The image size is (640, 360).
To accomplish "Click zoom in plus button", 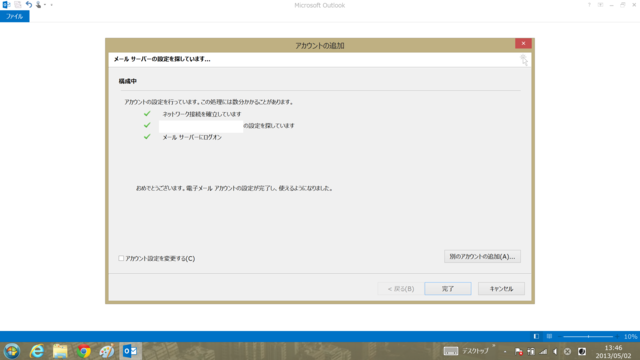I will click(617, 336).
